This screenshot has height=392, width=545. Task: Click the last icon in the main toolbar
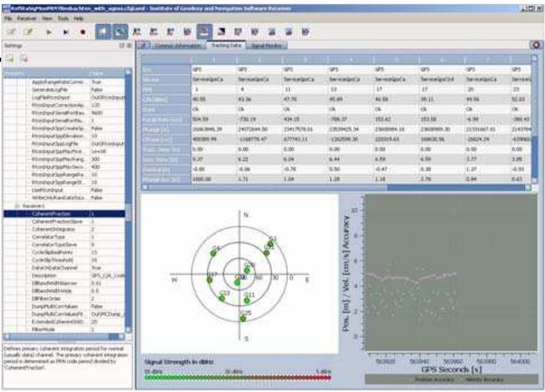click(305, 32)
